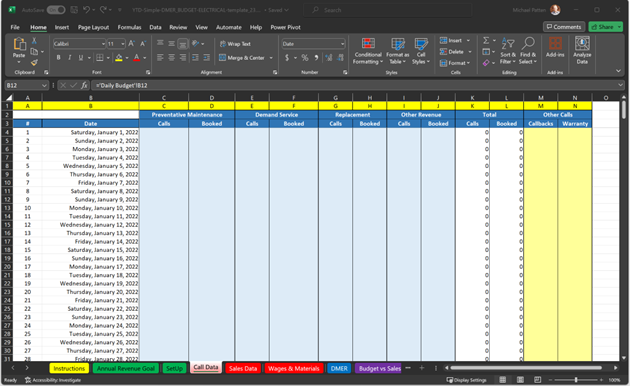Image resolution: width=630 pixels, height=386 pixels.
Task: Open the Format cells dropdown
Action: [455, 63]
